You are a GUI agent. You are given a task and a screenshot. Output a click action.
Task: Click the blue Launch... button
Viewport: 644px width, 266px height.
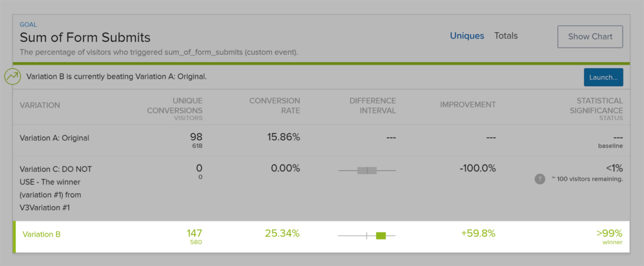coord(603,77)
